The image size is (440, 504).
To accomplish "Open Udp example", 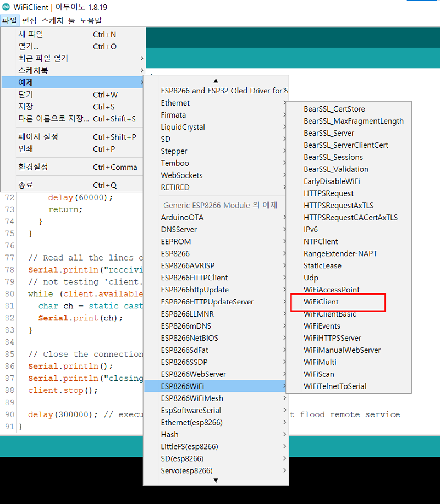I will [349, 278].
